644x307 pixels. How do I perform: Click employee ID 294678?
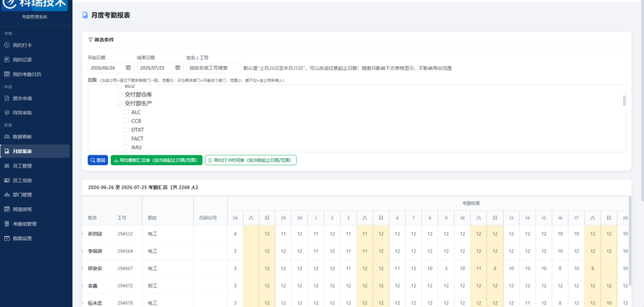coord(125,303)
